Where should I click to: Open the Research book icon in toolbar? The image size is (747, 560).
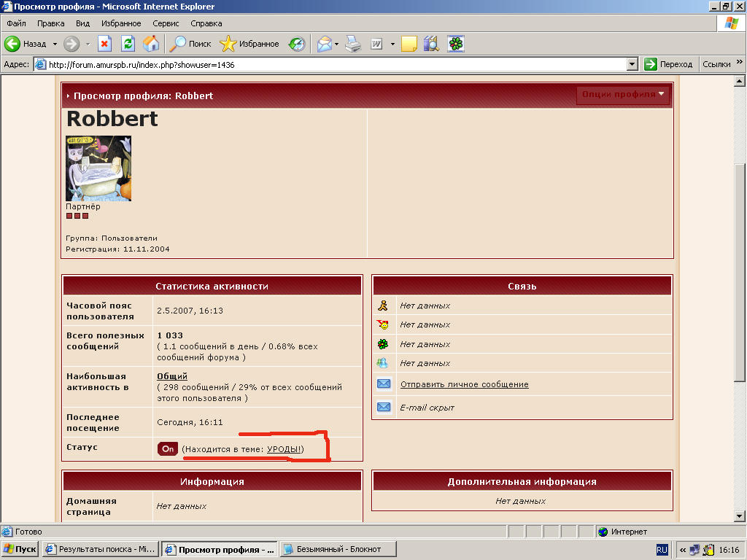pos(431,44)
